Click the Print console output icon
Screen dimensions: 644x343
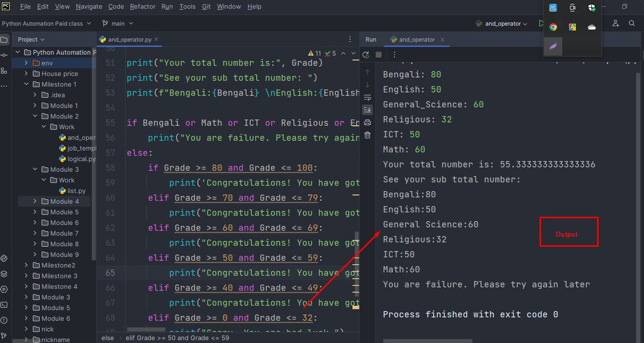[x=367, y=122]
